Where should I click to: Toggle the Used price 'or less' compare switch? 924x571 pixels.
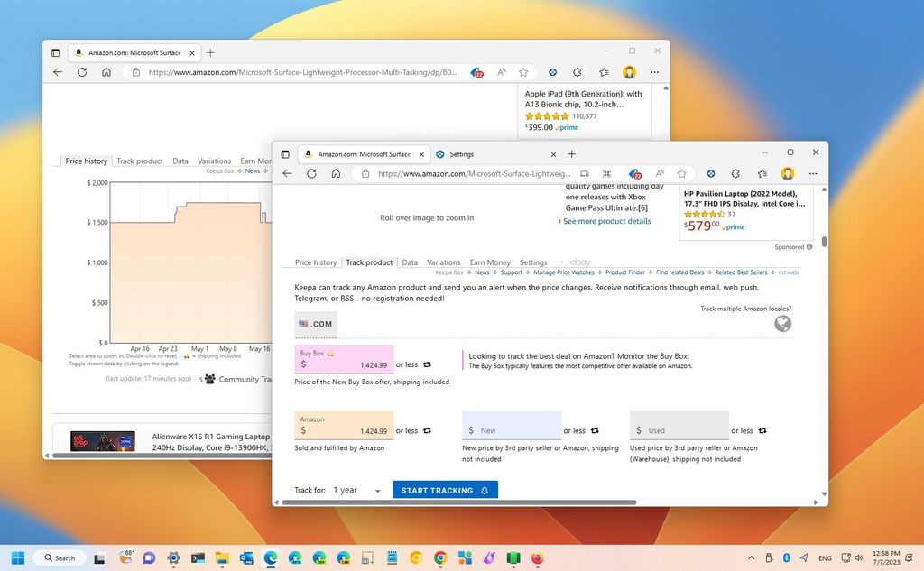point(762,431)
